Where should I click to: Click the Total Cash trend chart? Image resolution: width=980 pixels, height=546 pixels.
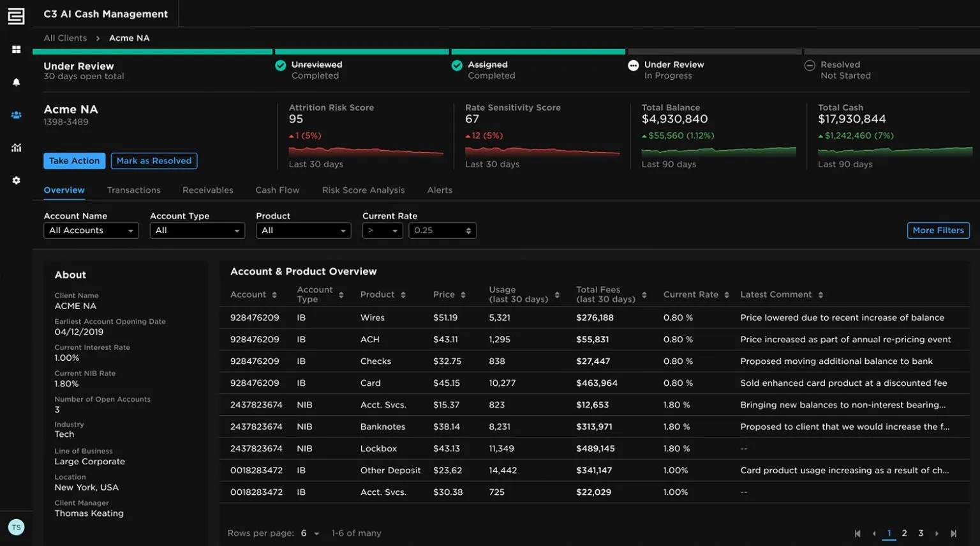(x=895, y=152)
